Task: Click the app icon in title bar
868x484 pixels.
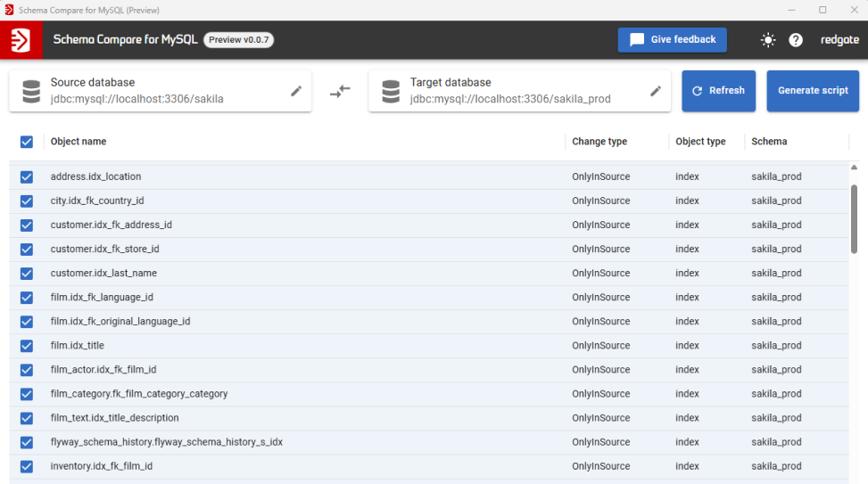Action: pyautogui.click(x=9, y=10)
